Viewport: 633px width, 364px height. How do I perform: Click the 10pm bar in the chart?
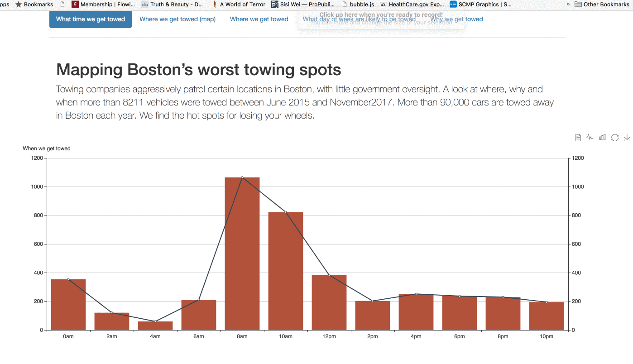click(x=547, y=316)
